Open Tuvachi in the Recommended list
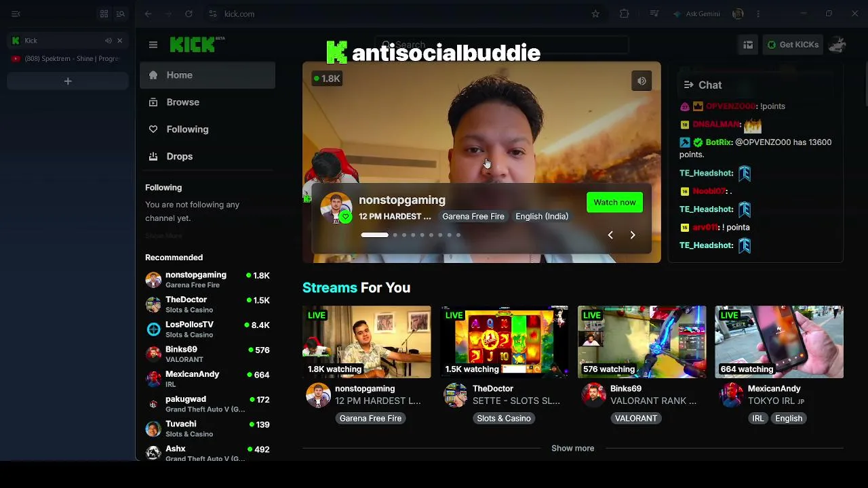 click(208, 429)
